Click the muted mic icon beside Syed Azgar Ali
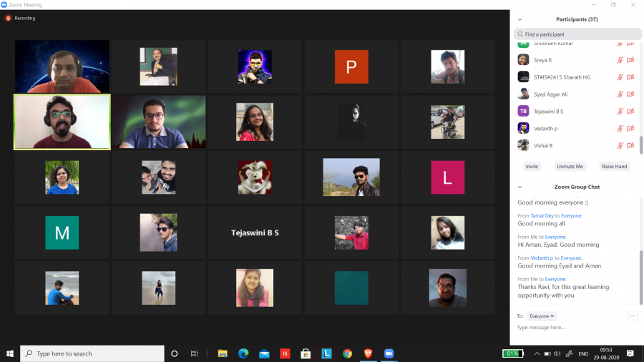 (620, 94)
